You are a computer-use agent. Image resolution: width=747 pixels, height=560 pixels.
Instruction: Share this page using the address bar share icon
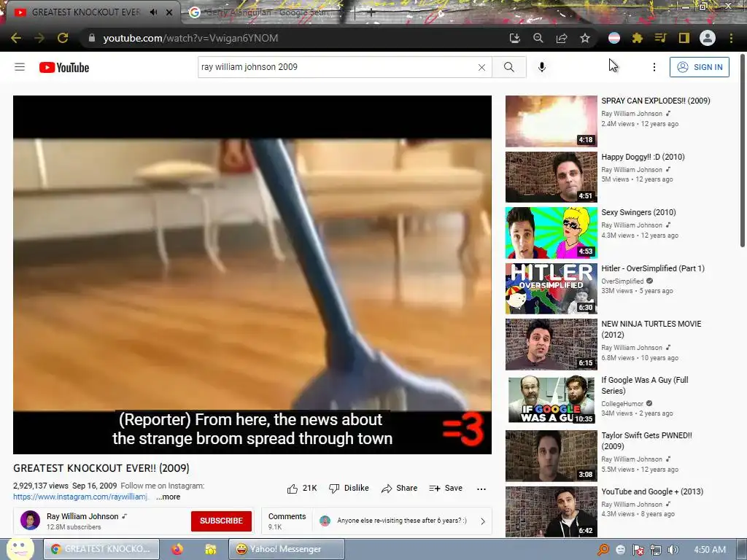click(562, 38)
